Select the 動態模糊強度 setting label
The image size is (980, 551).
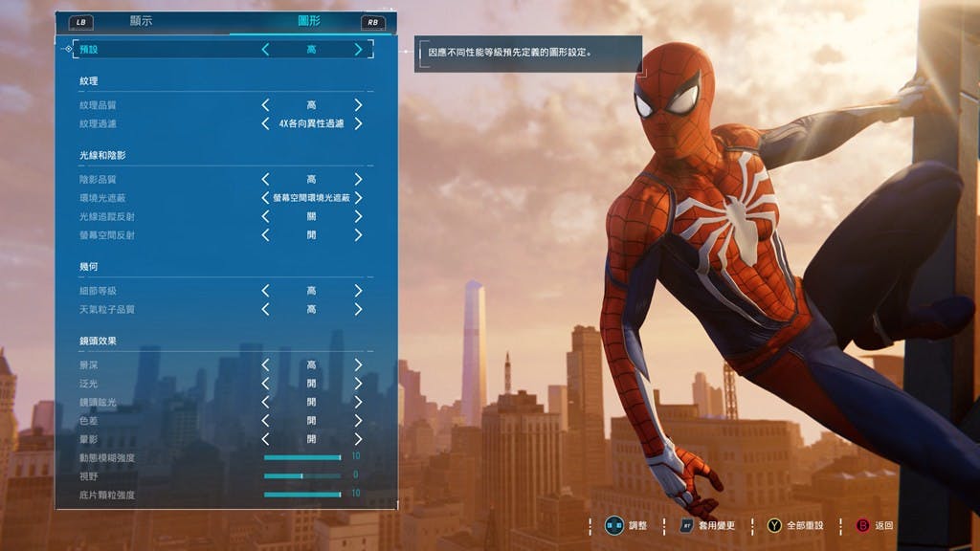click(107, 458)
